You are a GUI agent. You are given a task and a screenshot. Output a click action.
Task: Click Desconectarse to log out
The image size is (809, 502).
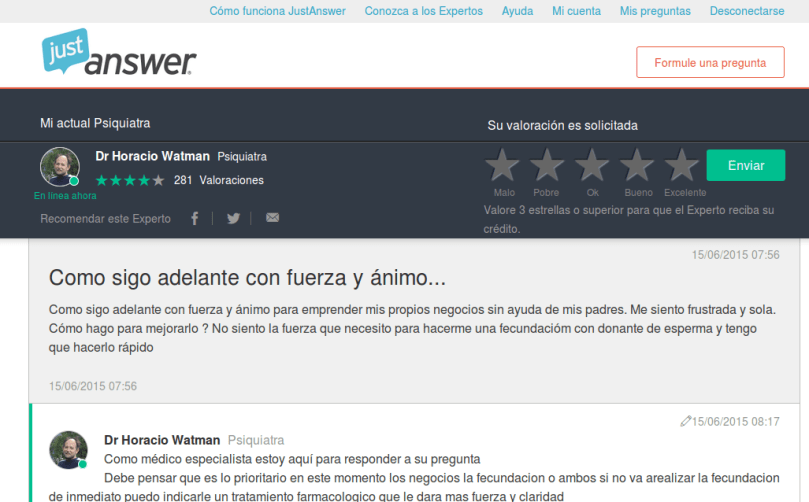[x=747, y=11]
